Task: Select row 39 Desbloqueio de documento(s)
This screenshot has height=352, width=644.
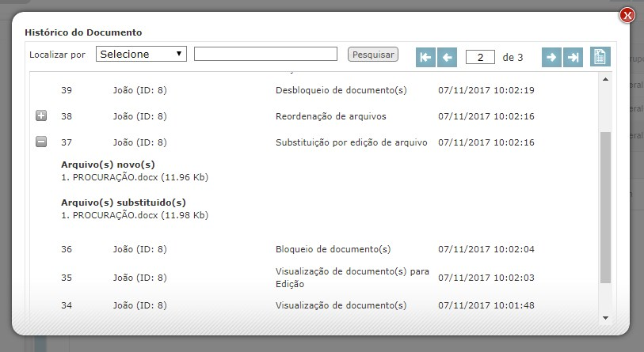Action: tap(341, 90)
